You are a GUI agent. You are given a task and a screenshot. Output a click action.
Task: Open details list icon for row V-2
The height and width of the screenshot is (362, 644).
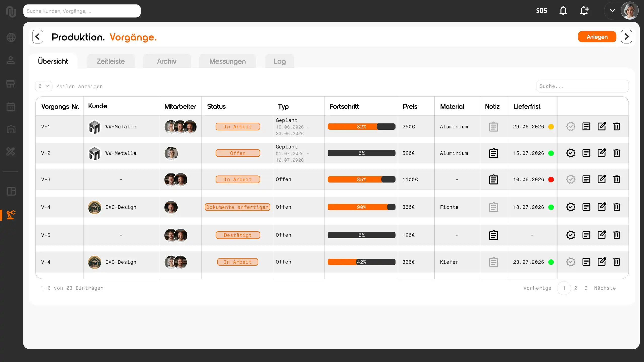tap(586, 153)
